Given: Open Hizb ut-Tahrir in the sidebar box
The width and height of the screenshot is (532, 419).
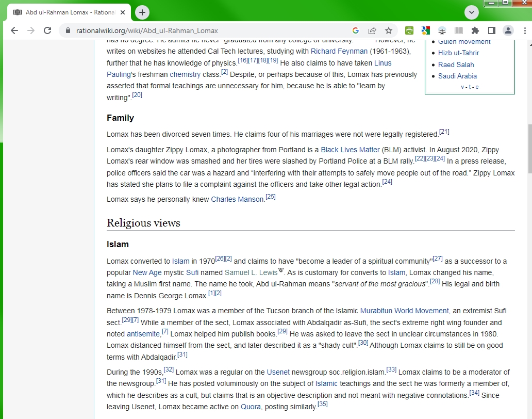Looking at the screenshot, I should pos(458,53).
